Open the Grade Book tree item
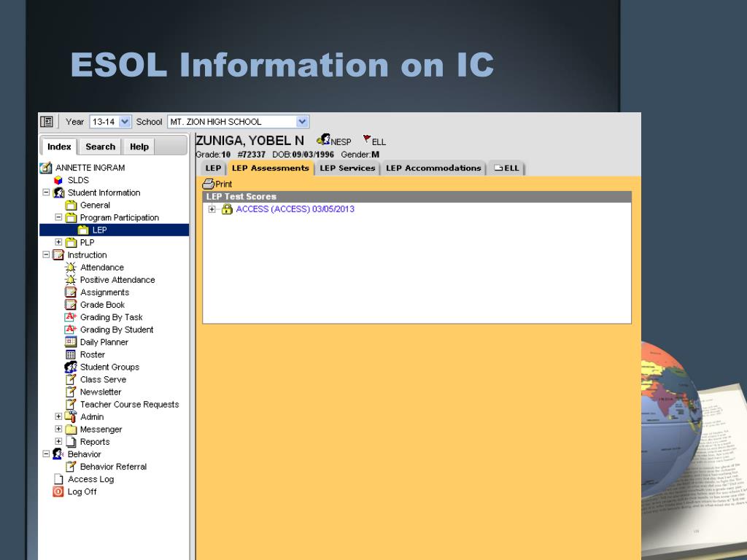 [x=102, y=305]
